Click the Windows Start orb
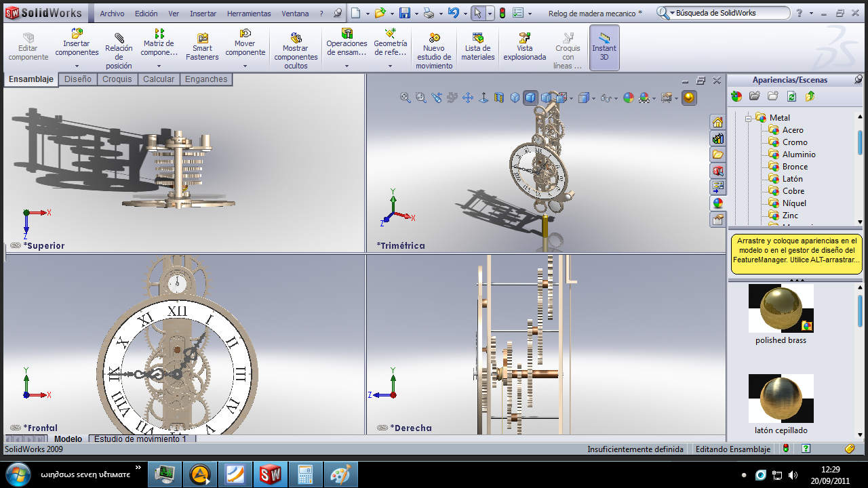Image resolution: width=868 pixels, height=488 pixels. [17, 474]
